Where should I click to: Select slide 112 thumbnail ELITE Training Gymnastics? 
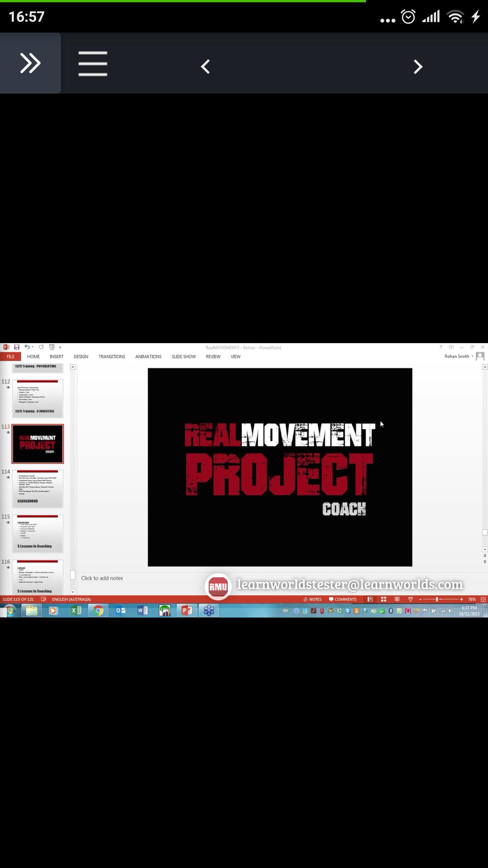[x=38, y=399]
